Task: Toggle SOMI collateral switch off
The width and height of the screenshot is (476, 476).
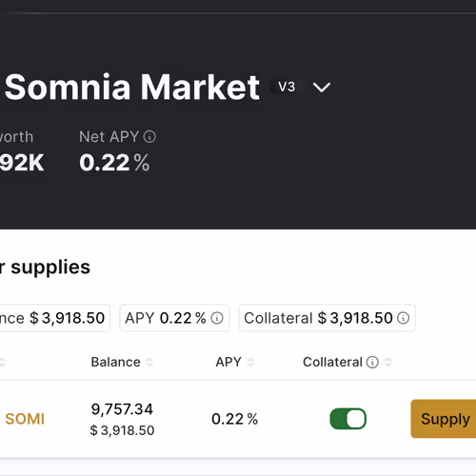Action: [x=348, y=419]
